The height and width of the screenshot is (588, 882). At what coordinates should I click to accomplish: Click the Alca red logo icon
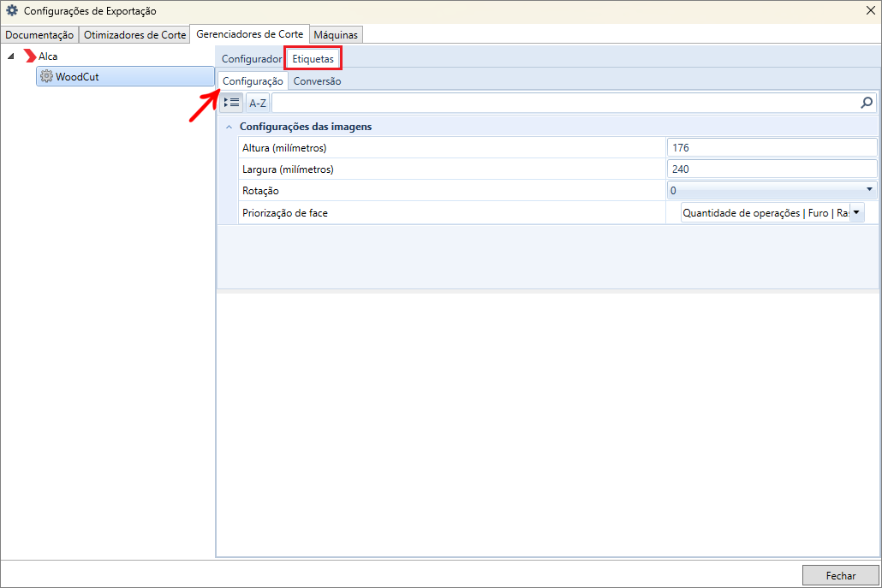[x=30, y=56]
